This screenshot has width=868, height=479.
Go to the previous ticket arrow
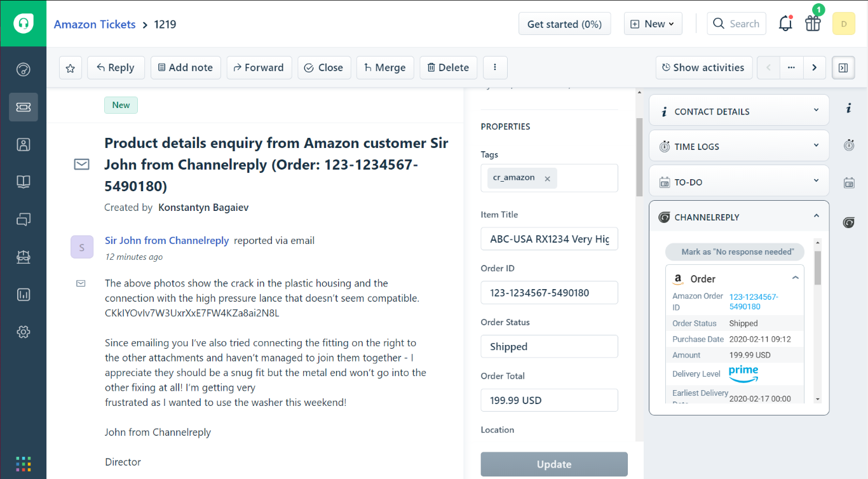tap(768, 67)
